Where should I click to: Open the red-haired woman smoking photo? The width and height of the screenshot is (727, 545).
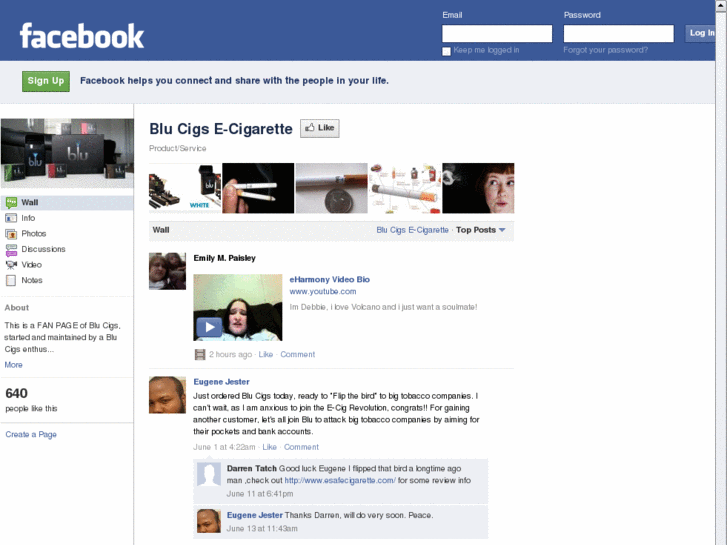(x=478, y=188)
